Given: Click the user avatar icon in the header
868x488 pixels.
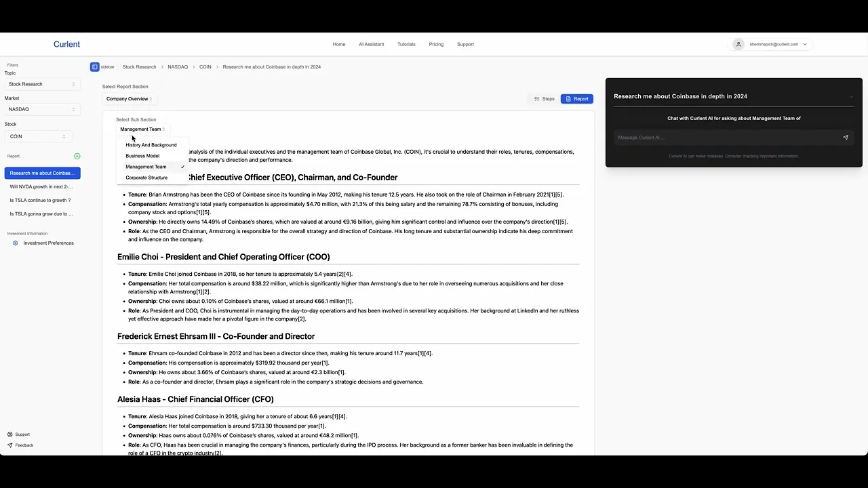Looking at the screenshot, I should point(738,44).
